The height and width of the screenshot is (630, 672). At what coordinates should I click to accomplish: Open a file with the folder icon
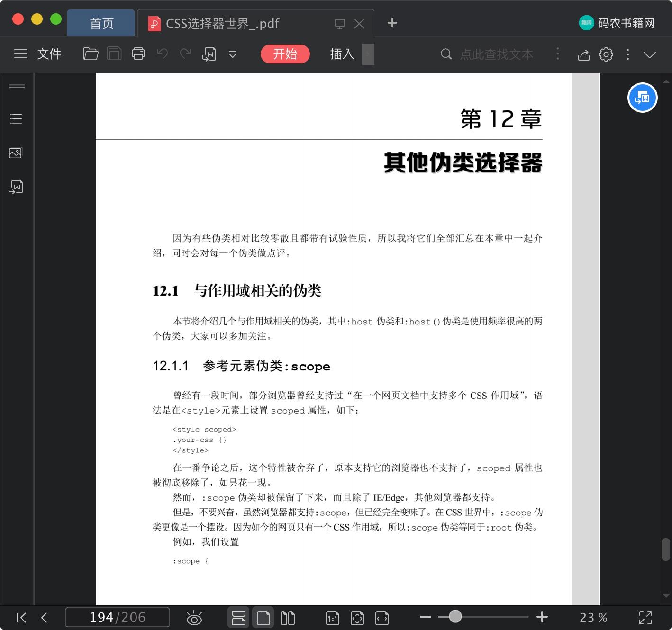91,54
